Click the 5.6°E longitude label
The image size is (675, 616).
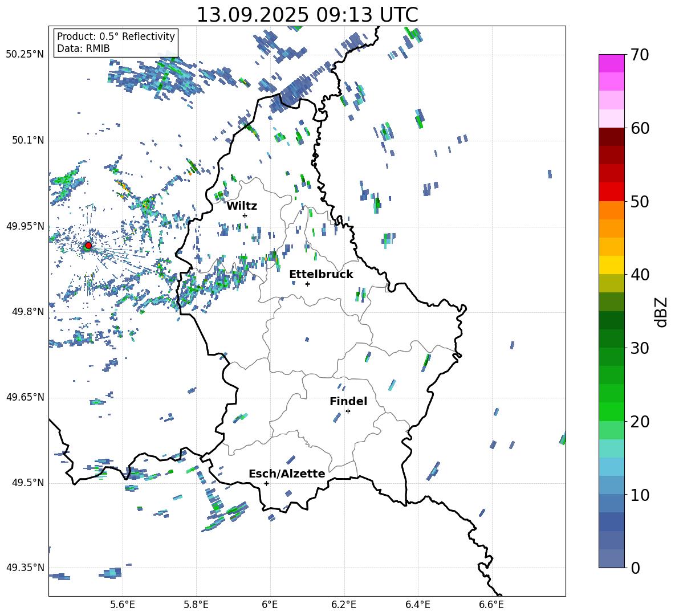(x=123, y=605)
